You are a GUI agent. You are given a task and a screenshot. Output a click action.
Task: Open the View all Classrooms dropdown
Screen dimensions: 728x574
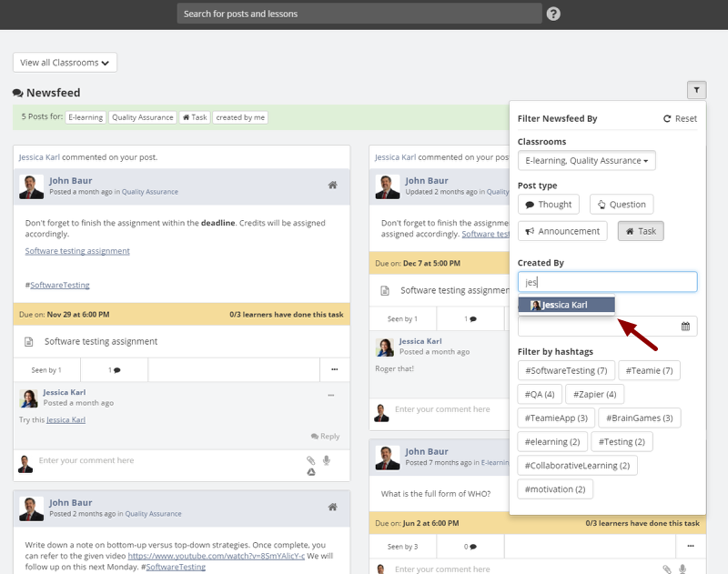point(65,63)
